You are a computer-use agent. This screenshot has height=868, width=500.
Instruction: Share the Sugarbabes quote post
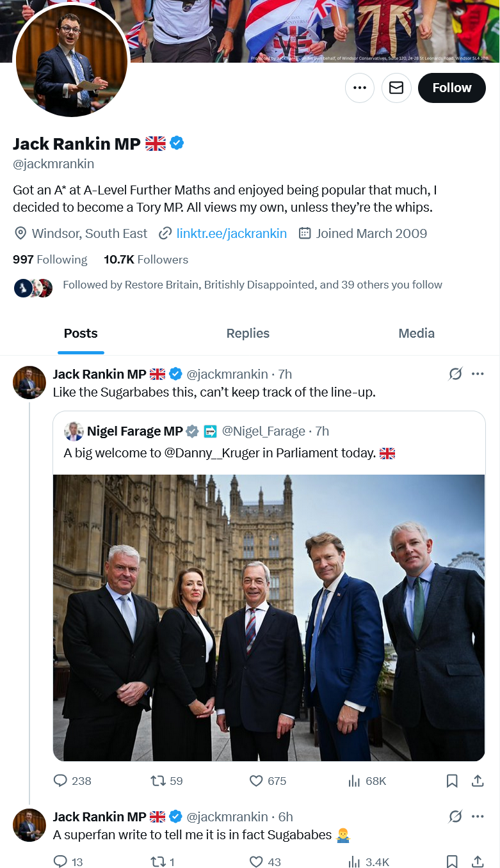(x=477, y=780)
